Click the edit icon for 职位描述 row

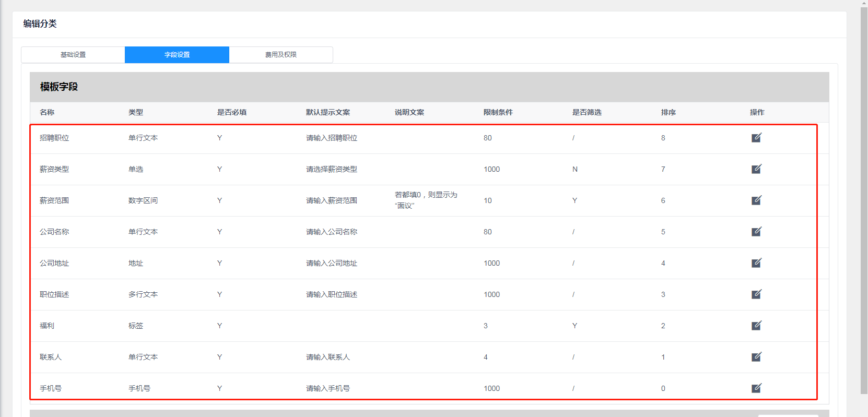click(x=756, y=294)
